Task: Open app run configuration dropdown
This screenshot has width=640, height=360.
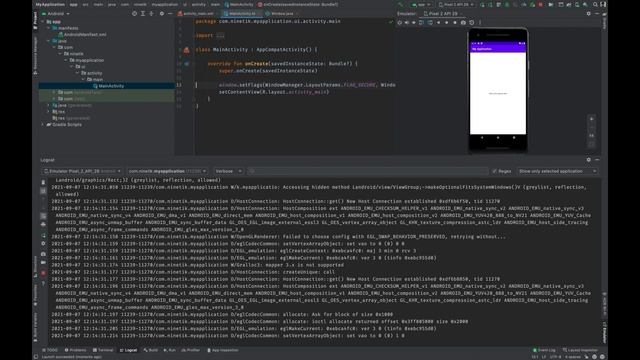Action: coord(421,4)
